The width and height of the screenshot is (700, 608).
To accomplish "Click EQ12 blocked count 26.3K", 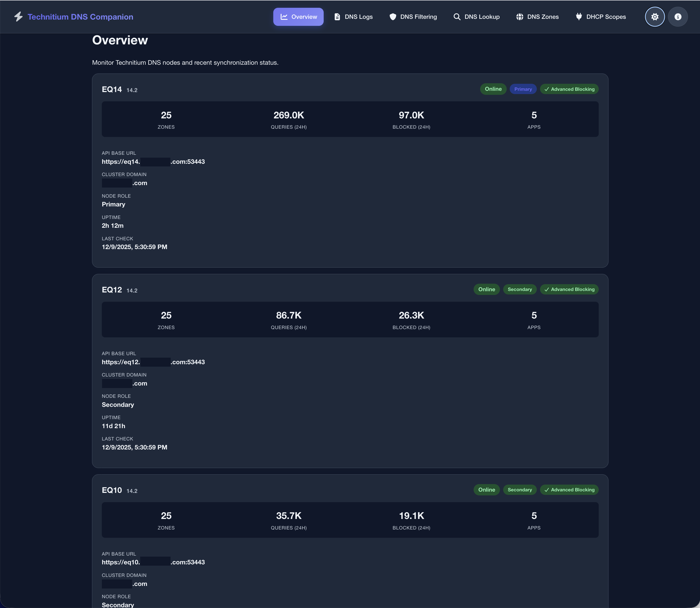I will point(411,316).
